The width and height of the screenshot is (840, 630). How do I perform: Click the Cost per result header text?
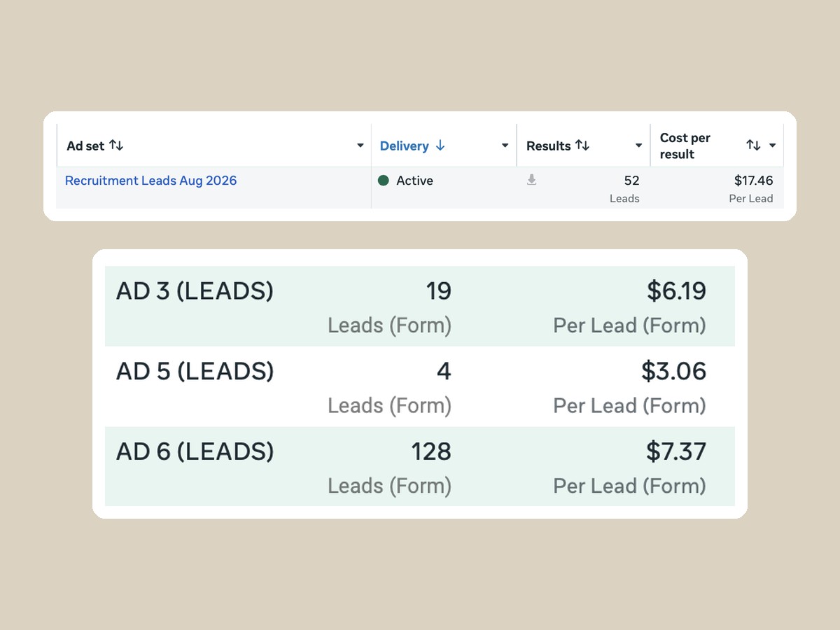[685, 146]
